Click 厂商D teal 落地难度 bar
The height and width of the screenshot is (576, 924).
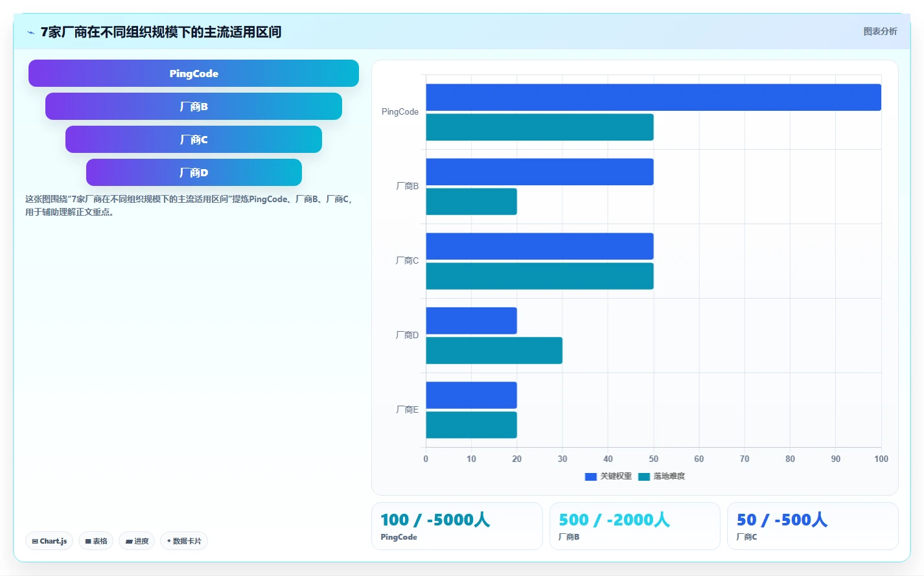(x=494, y=351)
